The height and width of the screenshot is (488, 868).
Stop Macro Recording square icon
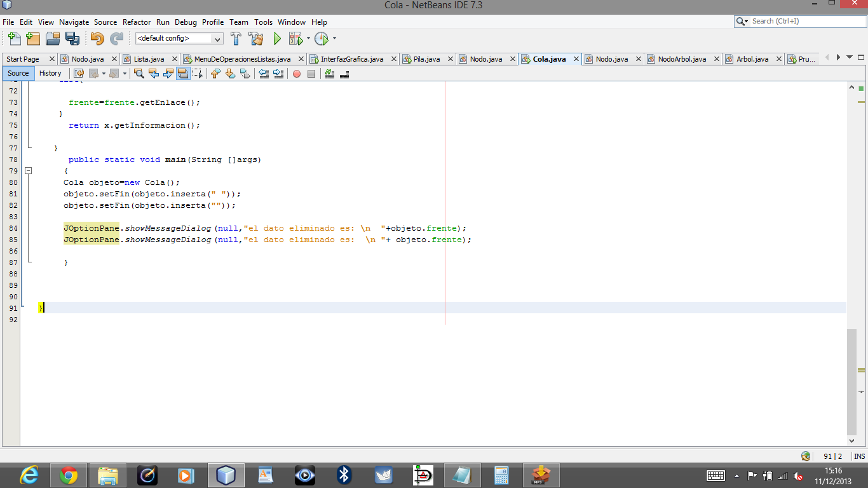[x=311, y=74]
